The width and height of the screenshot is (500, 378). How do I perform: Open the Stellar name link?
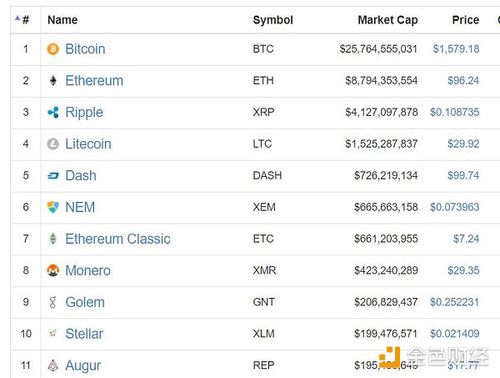pos(84,334)
